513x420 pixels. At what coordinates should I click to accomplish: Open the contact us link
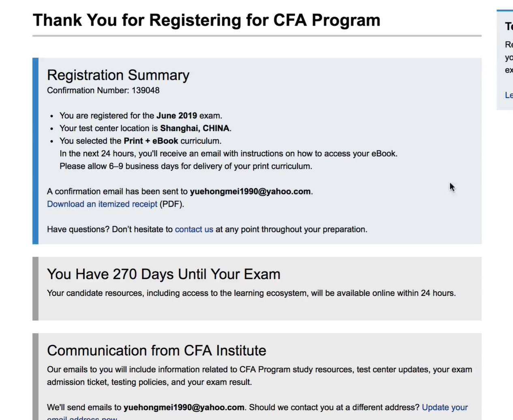[194, 229]
